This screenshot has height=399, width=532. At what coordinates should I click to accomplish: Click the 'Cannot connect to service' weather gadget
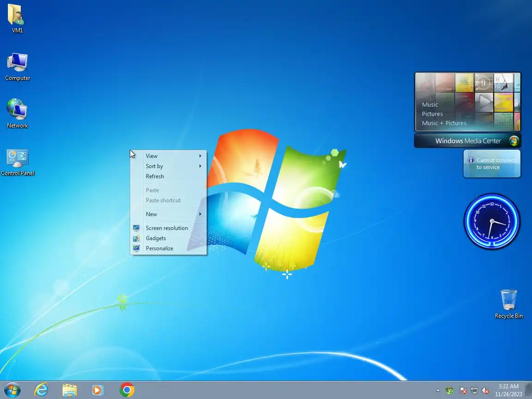[x=492, y=163]
